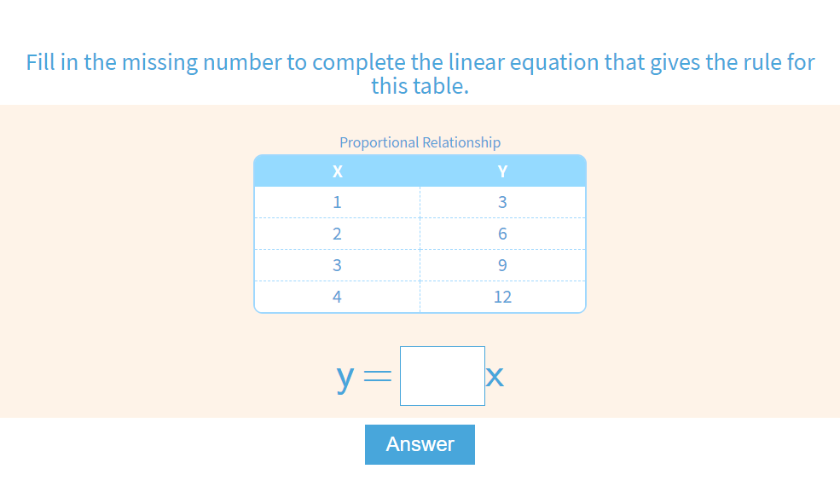Click the x variable after the input box
The image size is (840, 501).
[x=494, y=378]
